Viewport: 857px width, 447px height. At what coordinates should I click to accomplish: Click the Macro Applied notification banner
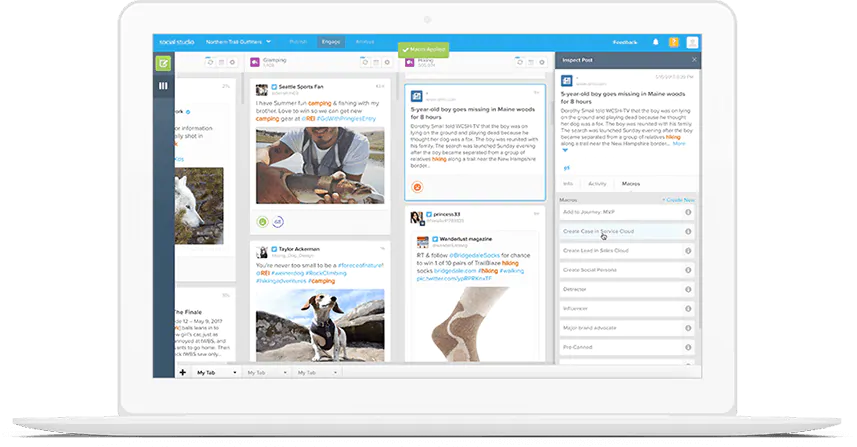pyautogui.click(x=424, y=50)
